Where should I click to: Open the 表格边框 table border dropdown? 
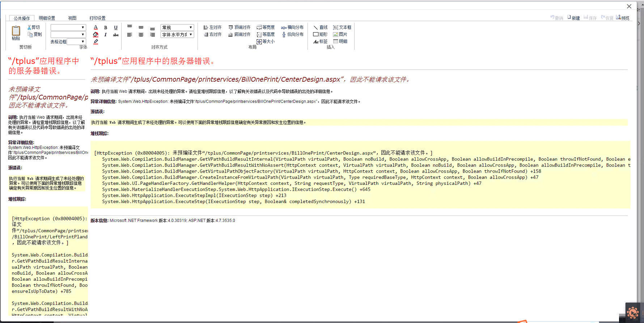pyautogui.click(x=76, y=42)
